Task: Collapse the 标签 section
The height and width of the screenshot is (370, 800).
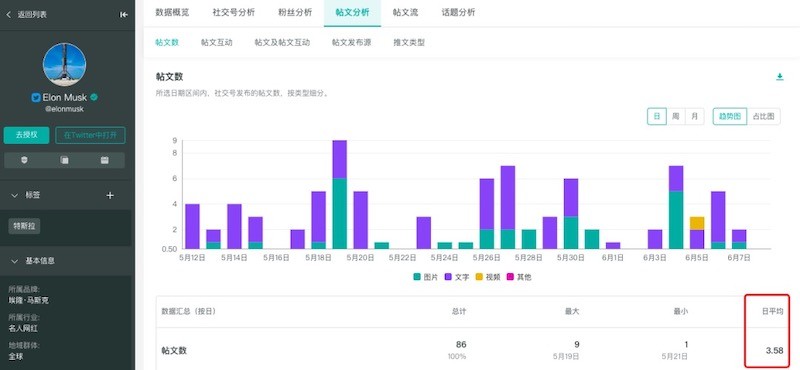Action: (14, 195)
